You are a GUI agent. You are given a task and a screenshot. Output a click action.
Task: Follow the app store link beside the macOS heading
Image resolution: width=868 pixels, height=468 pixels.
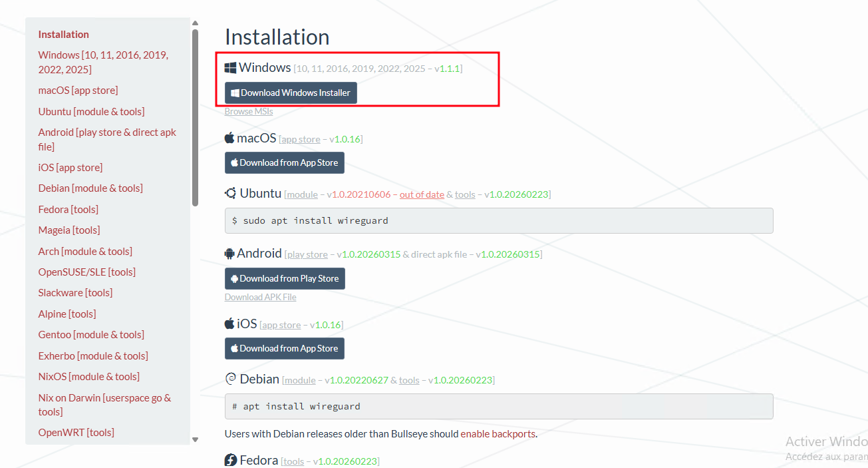point(301,139)
